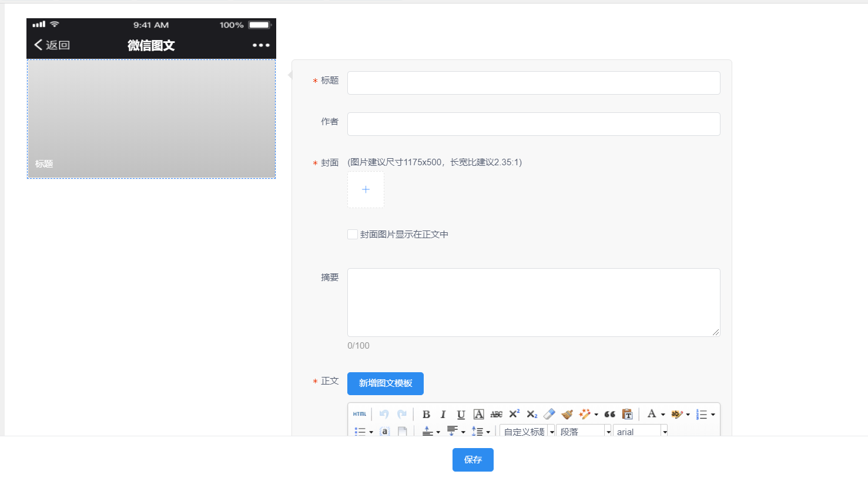Click the paste as plain text icon

coord(627,414)
